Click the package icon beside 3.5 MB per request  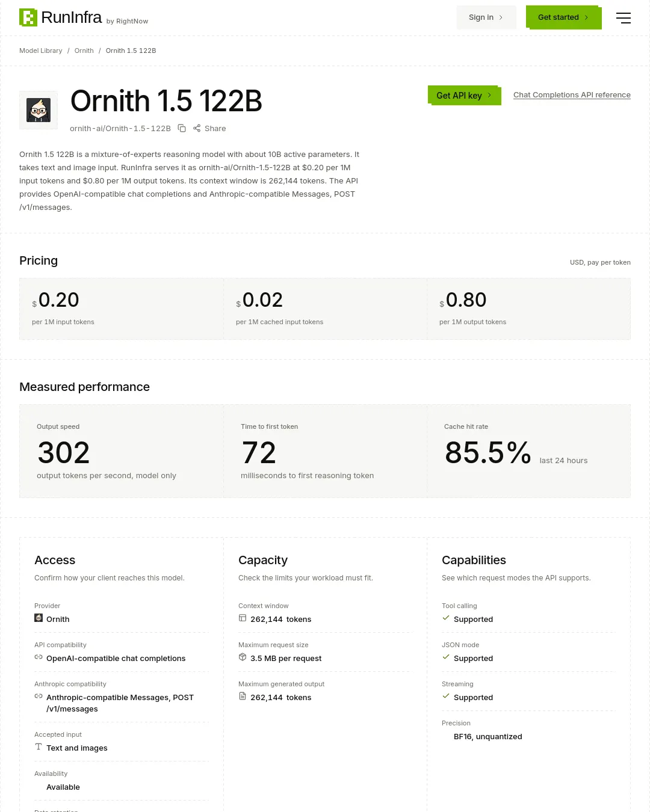(x=243, y=657)
